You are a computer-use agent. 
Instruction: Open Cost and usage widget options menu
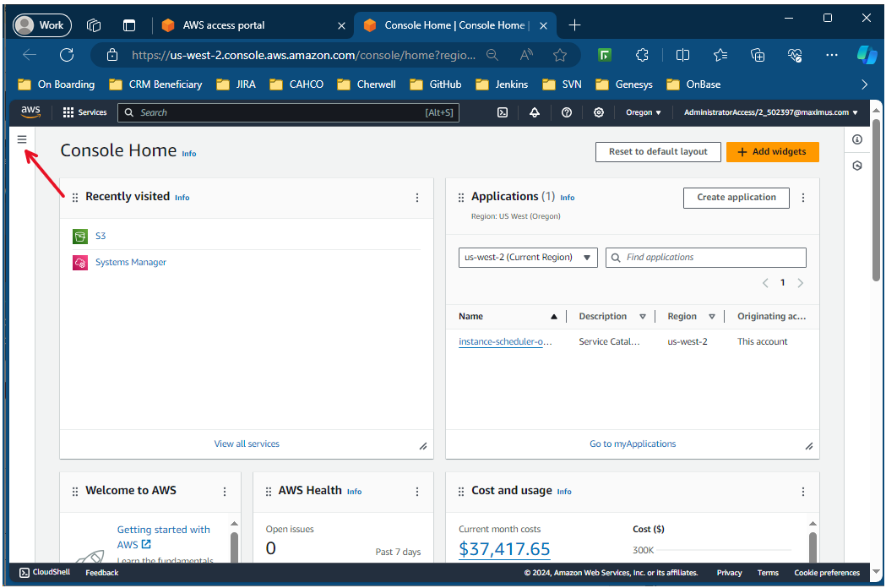pos(803,492)
